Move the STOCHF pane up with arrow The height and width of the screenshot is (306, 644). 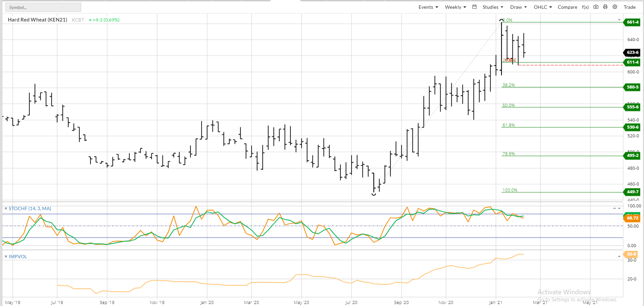click(x=614, y=208)
